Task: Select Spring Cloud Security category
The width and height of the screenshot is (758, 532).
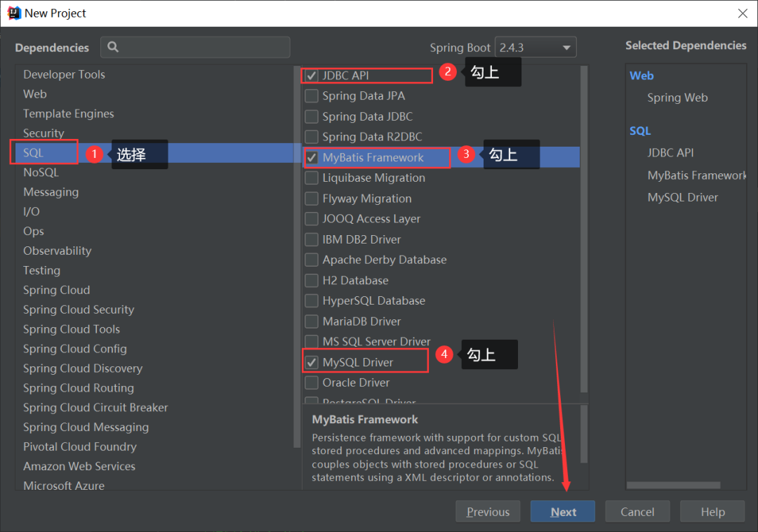Action: 79,310
